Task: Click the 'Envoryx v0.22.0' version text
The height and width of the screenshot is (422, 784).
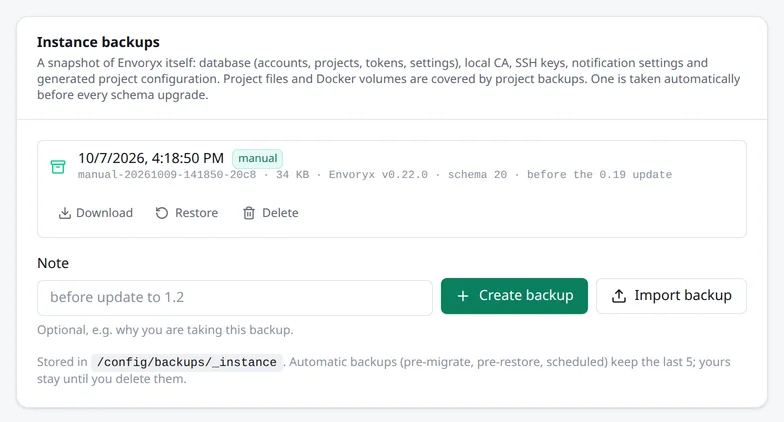Action: pyautogui.click(x=378, y=174)
